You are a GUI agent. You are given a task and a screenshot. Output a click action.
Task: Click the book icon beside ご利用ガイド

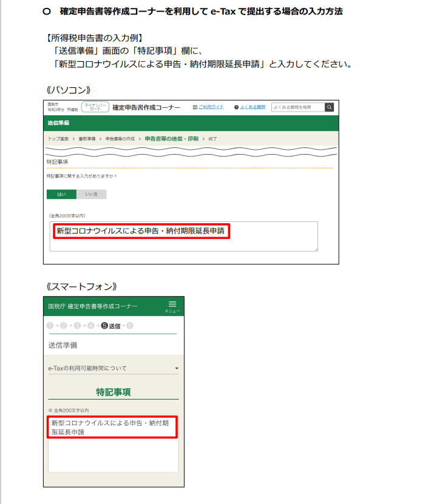coord(194,107)
